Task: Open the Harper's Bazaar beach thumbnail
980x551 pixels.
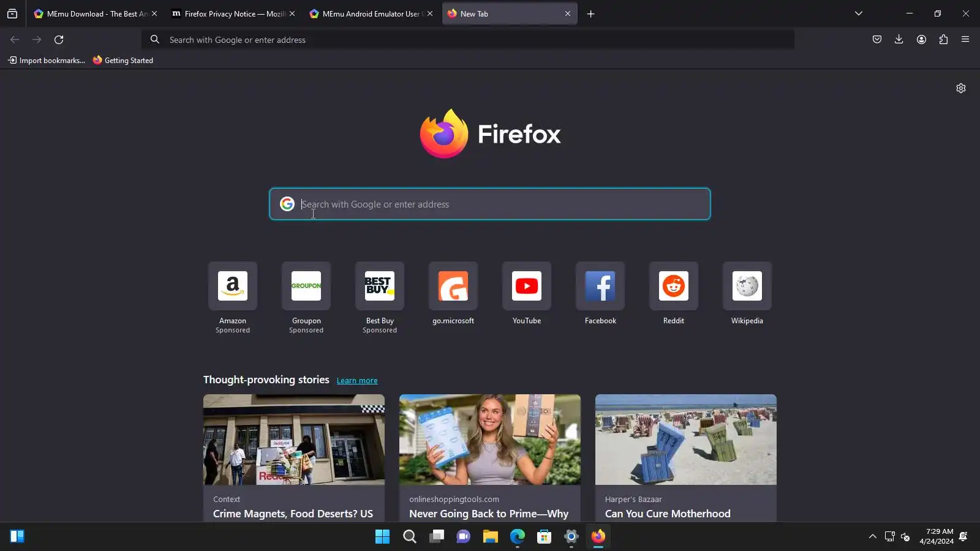Action: click(686, 440)
